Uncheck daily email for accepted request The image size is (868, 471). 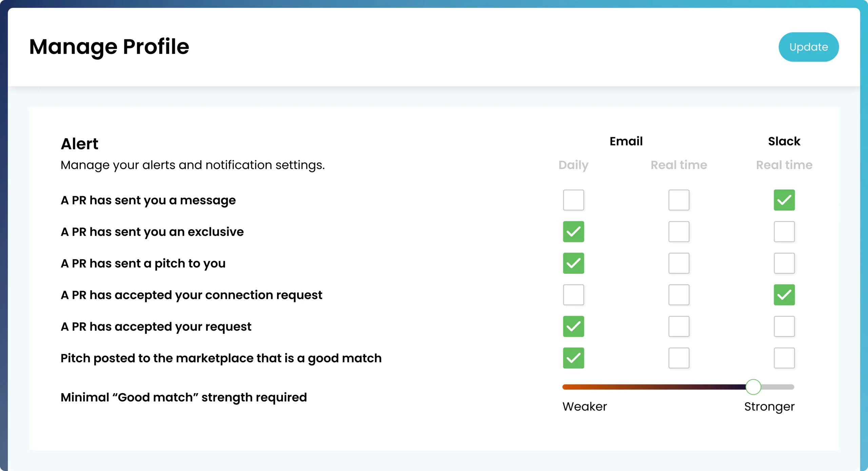(x=573, y=326)
